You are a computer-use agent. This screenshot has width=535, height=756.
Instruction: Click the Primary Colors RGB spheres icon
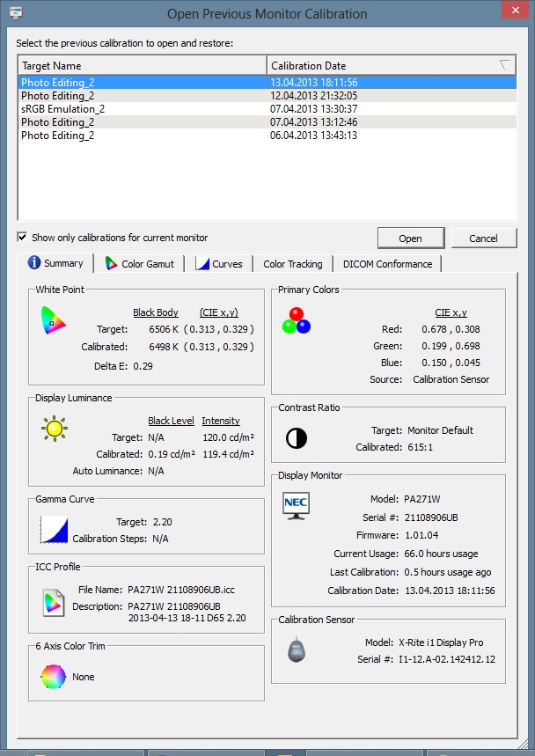(297, 320)
